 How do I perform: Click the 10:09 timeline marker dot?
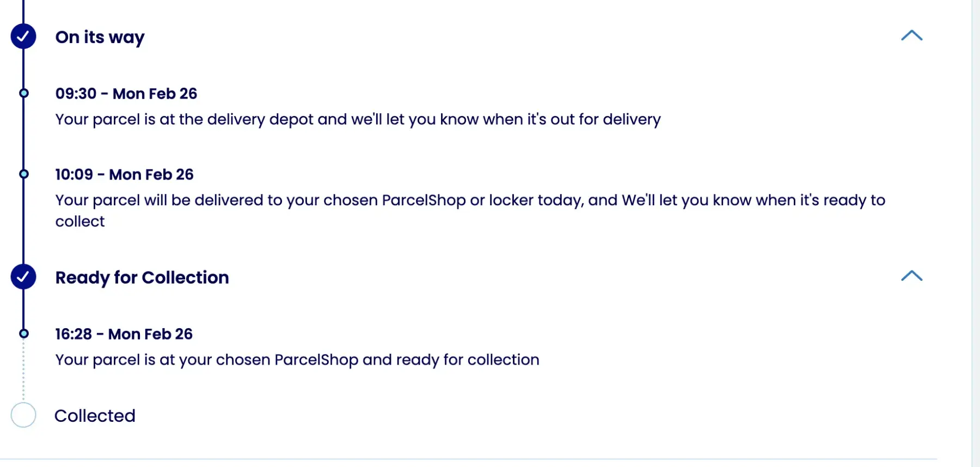point(23,174)
